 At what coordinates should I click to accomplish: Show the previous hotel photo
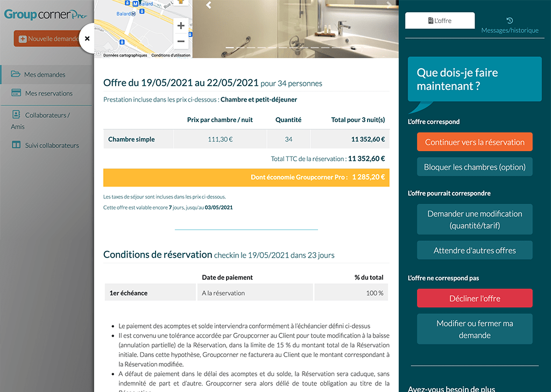209,5
